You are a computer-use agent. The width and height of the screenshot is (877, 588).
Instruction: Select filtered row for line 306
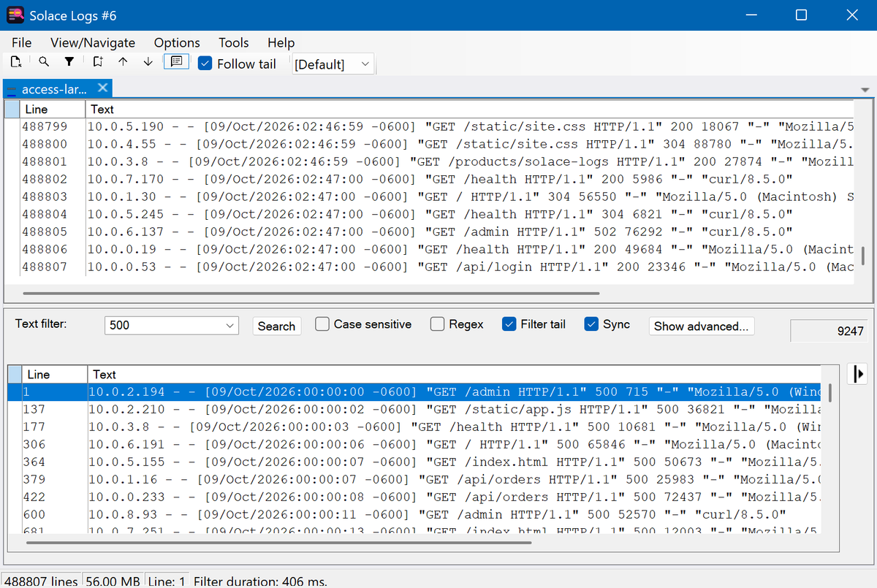point(414,444)
